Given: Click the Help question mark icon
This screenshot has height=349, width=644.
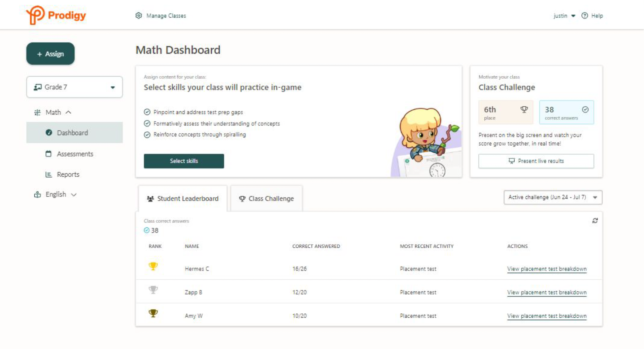Looking at the screenshot, I should point(584,16).
